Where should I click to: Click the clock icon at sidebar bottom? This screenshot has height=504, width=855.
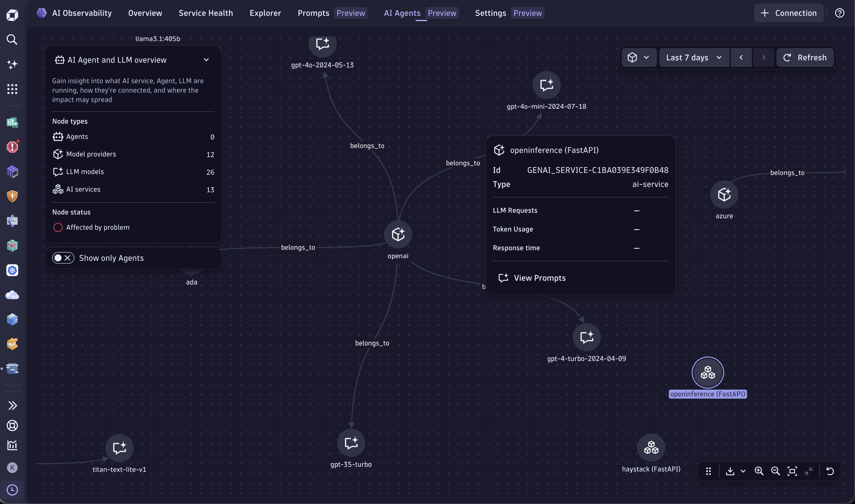(12, 490)
